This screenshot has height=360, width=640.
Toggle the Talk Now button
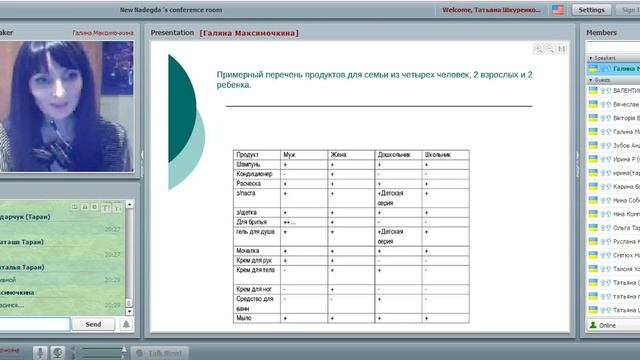[x=161, y=353]
